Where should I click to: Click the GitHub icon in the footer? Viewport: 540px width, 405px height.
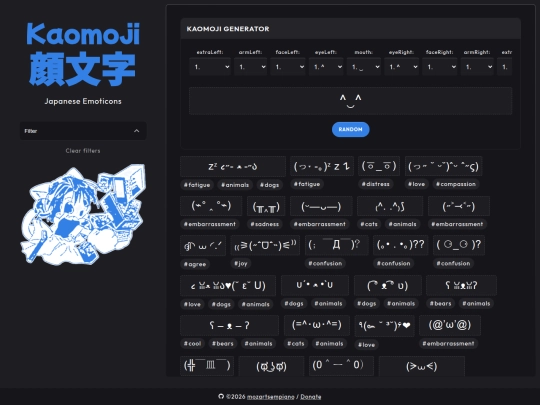221,396
